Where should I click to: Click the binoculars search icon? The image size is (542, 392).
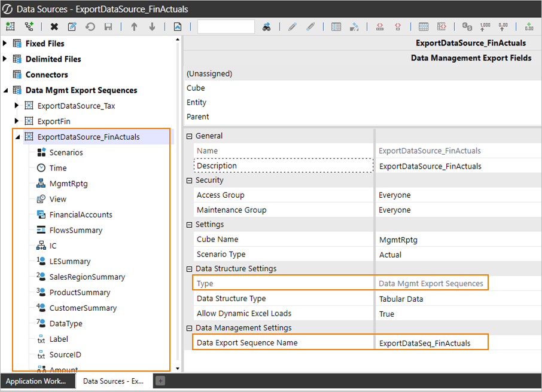[x=266, y=26]
